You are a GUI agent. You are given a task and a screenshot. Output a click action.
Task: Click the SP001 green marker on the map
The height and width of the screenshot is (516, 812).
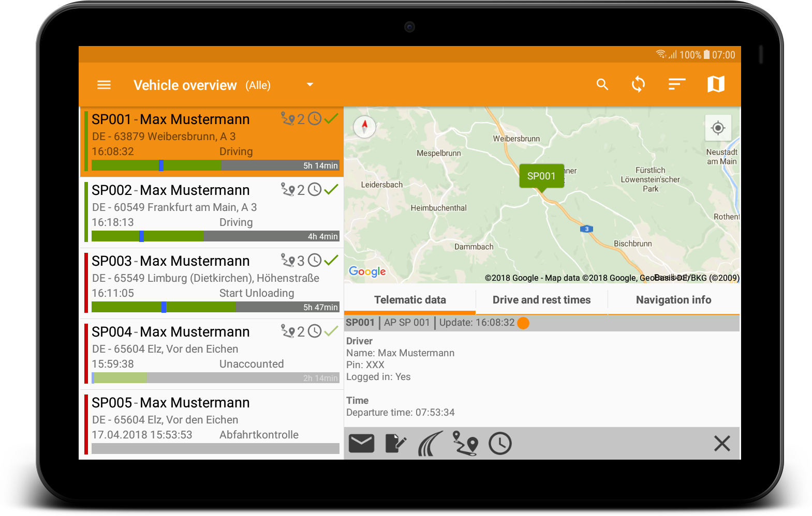tap(541, 177)
